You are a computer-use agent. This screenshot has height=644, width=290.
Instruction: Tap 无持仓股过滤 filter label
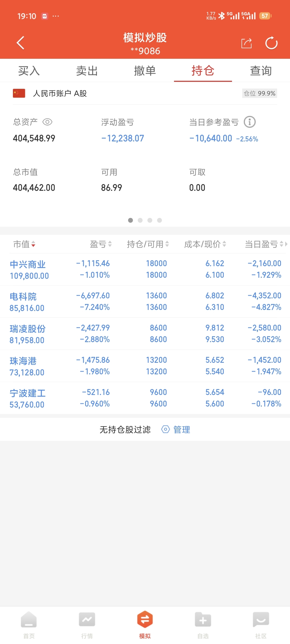pos(125,430)
